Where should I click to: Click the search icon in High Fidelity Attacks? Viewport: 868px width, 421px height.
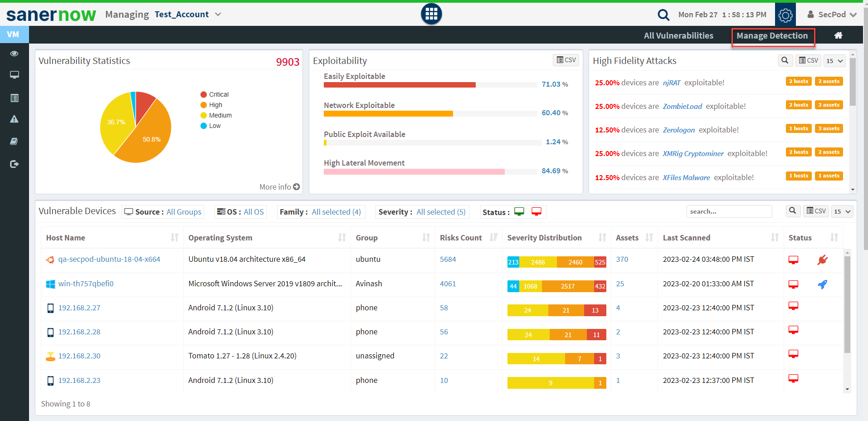785,60
